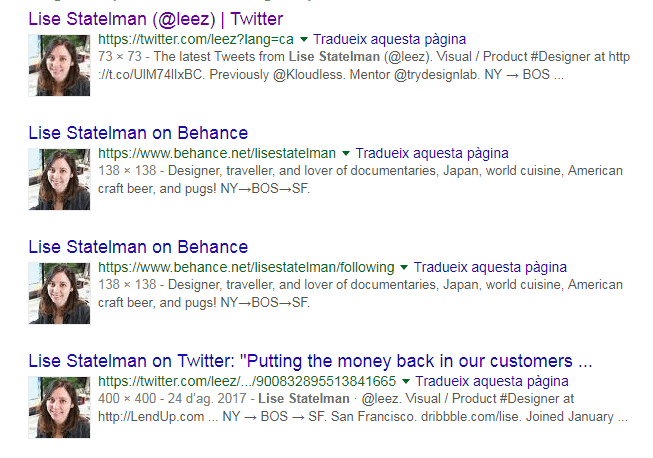Click the thumbnail image of the Twitter profile result
Image resolution: width=653 pixels, height=458 pixels.
point(59,65)
